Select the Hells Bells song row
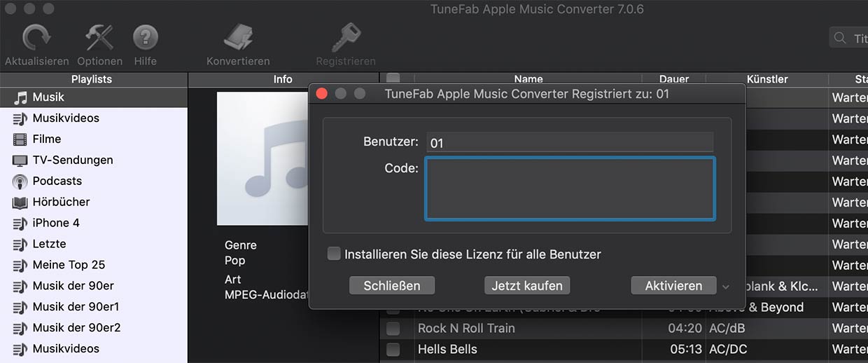This screenshot has width=868, height=363. pyautogui.click(x=623, y=349)
